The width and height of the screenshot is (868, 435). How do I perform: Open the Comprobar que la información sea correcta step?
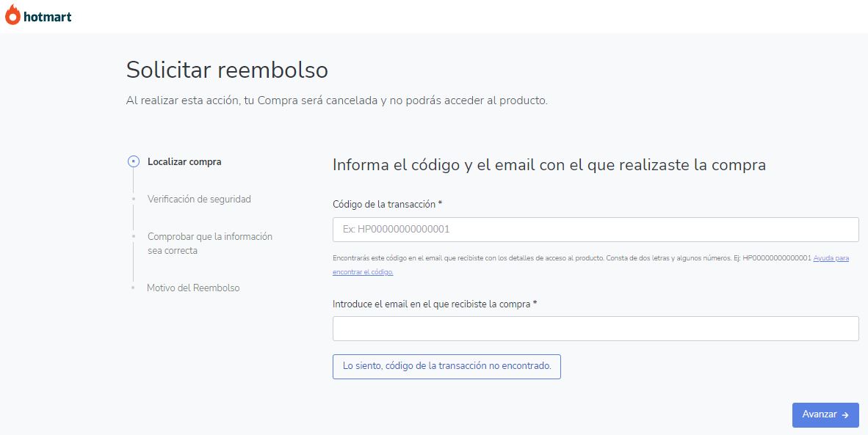(x=209, y=244)
